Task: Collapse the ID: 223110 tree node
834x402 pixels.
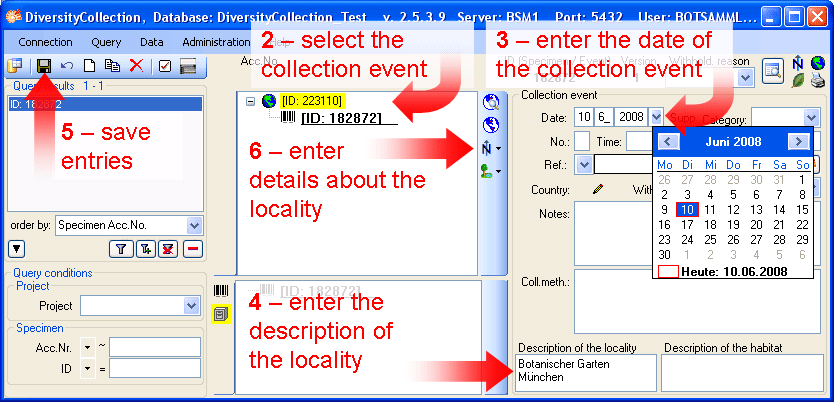Action: pos(248,101)
